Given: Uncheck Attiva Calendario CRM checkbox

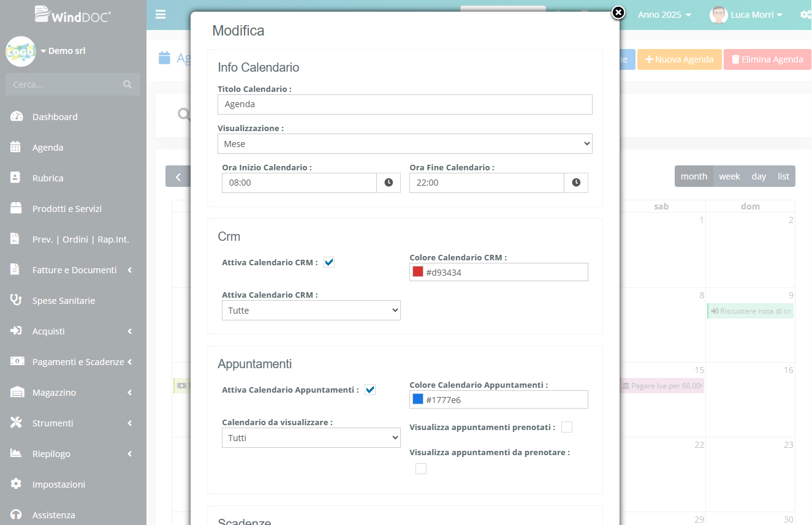Looking at the screenshot, I should (x=329, y=262).
